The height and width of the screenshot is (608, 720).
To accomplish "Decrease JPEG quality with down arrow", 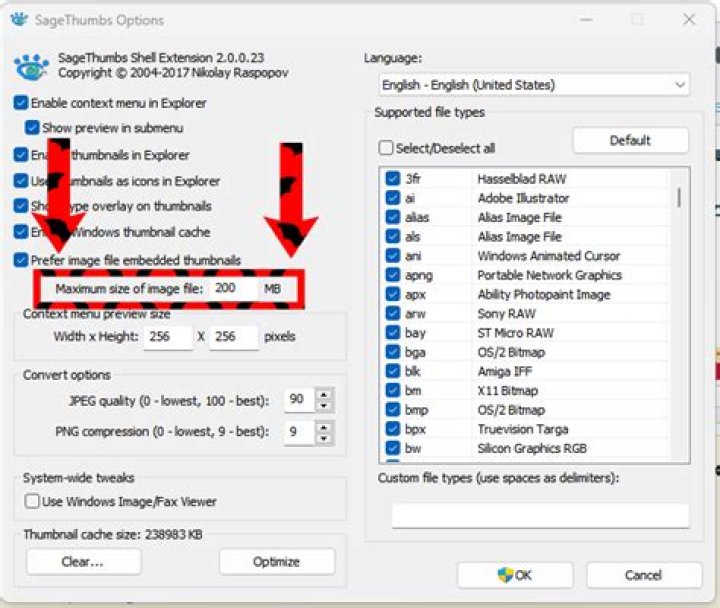I will tap(324, 406).
